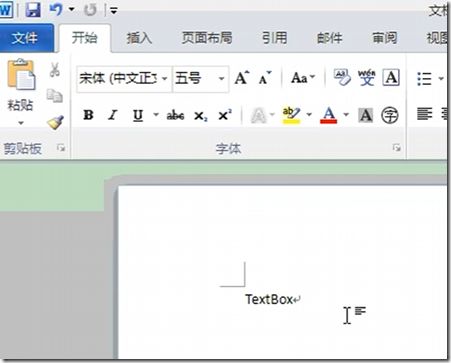The width and height of the screenshot is (451, 363).
Task: Click the enclosed character 字 icon
Action: coord(390,115)
